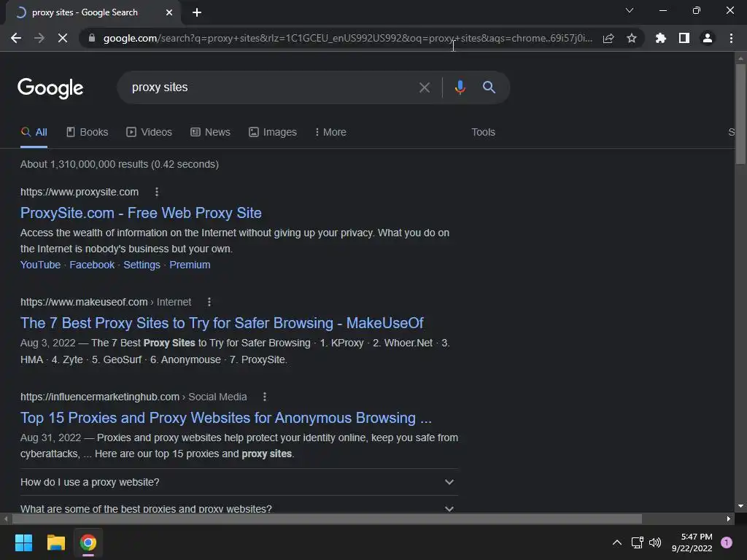Open the Facebook sitelink
Screen dimensions: 747x560
(92, 265)
